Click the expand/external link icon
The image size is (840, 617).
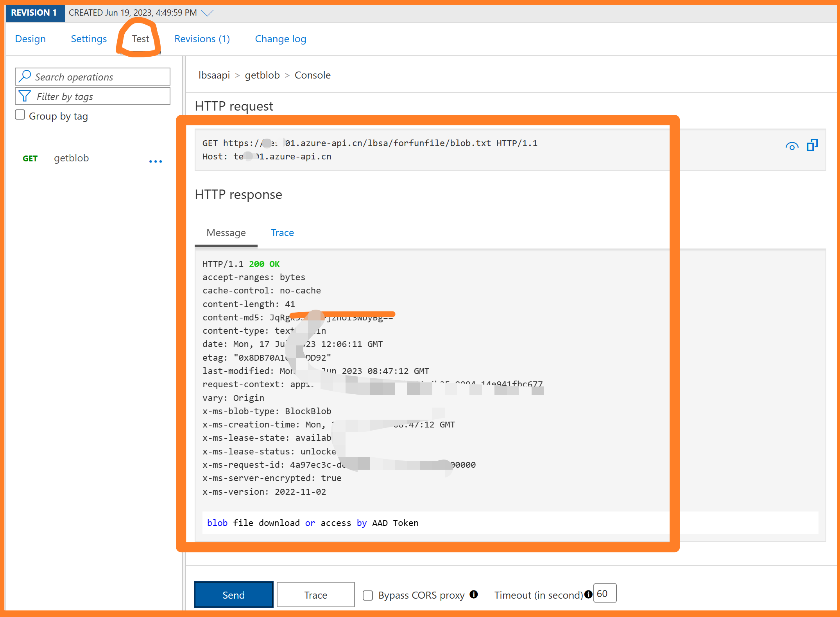pos(813,144)
